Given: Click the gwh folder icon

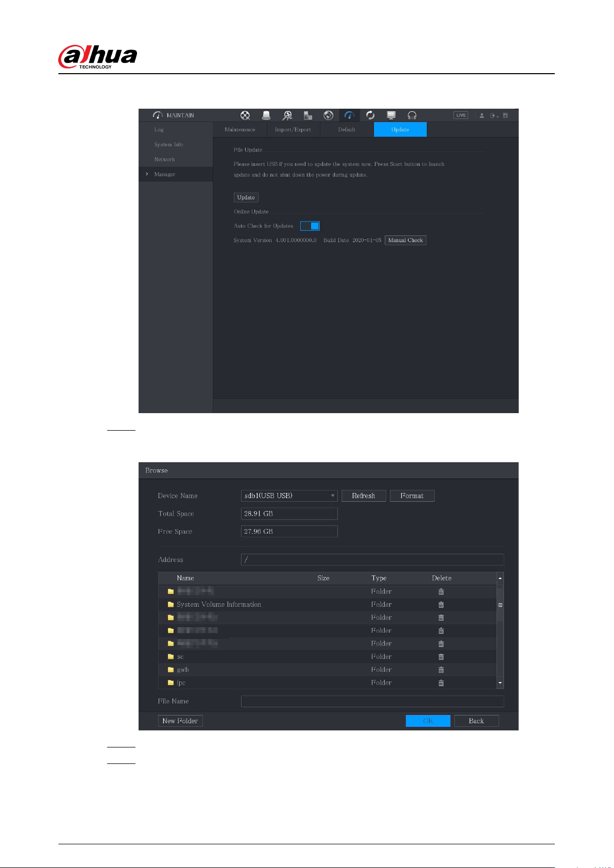Looking at the screenshot, I should pyautogui.click(x=170, y=670).
